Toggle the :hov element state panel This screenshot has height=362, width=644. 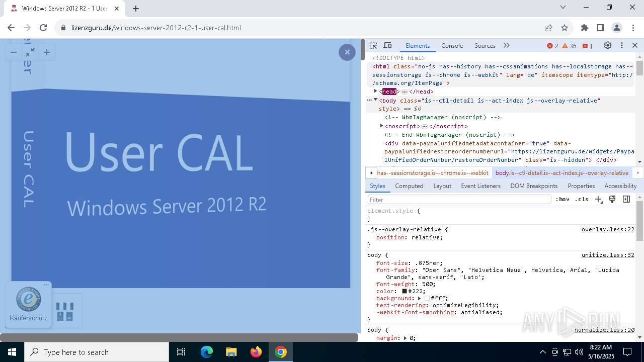click(562, 200)
